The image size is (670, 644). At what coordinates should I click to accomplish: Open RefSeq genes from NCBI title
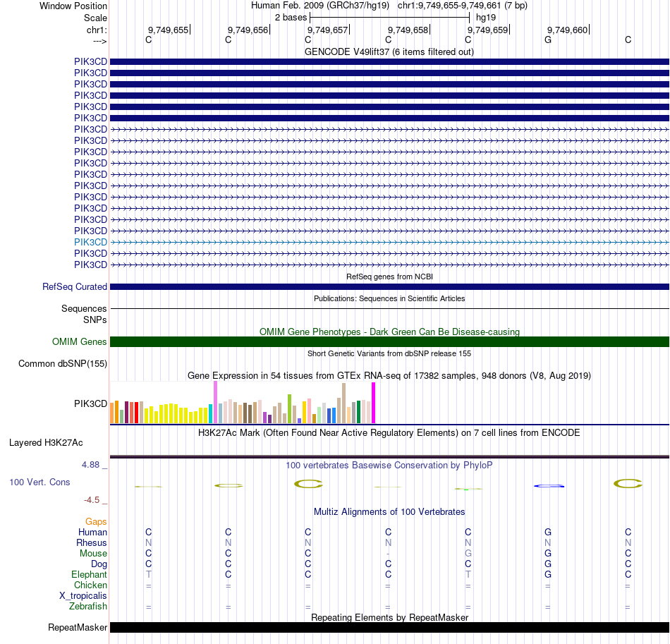(x=389, y=277)
